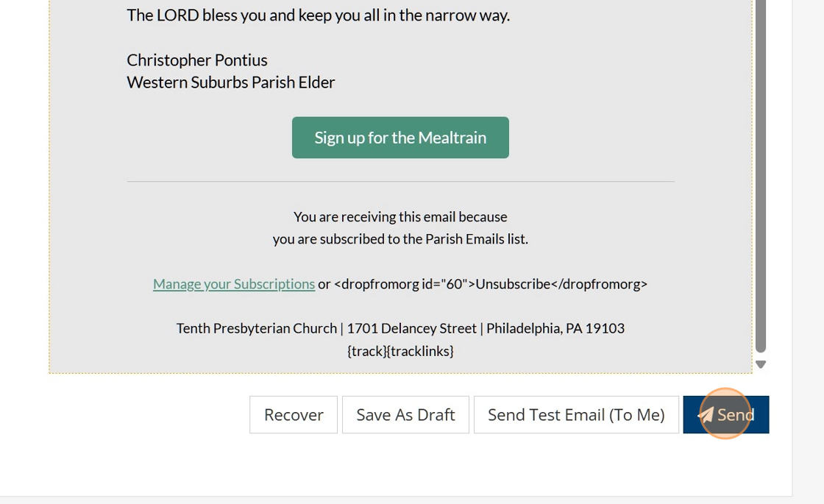
Task: Click the horizontal divider below the Mealtrain button
Action: [400, 181]
